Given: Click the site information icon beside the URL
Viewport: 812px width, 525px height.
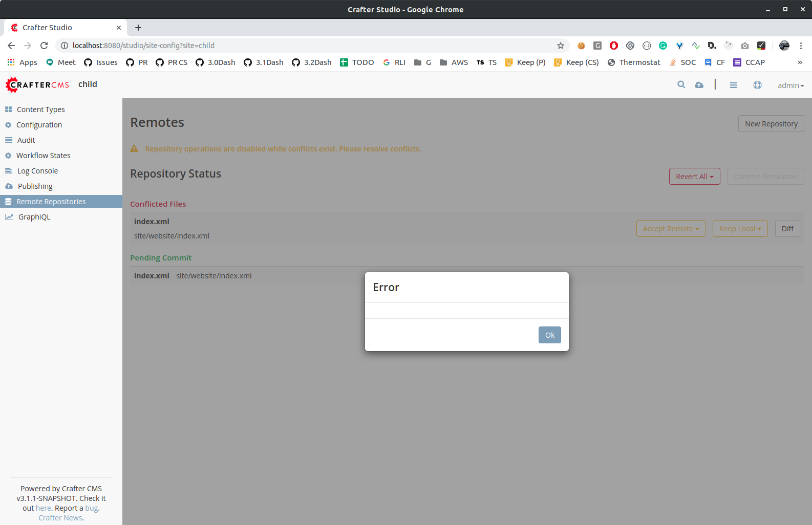Looking at the screenshot, I should [x=65, y=46].
